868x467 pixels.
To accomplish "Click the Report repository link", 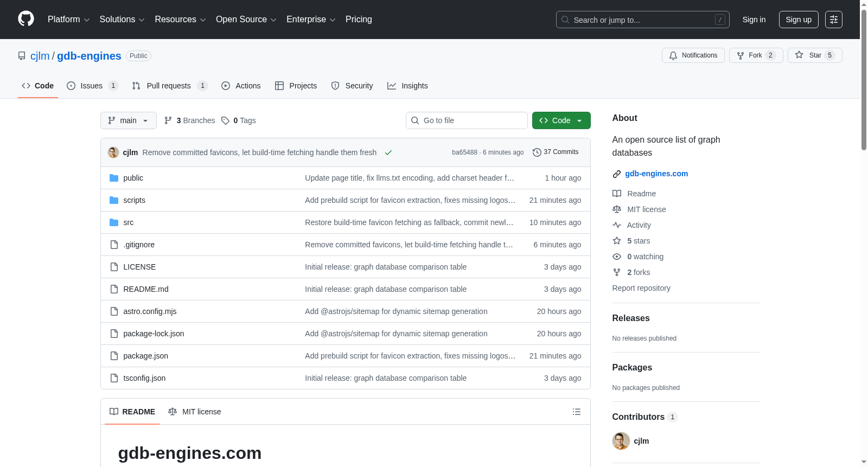I will (641, 288).
